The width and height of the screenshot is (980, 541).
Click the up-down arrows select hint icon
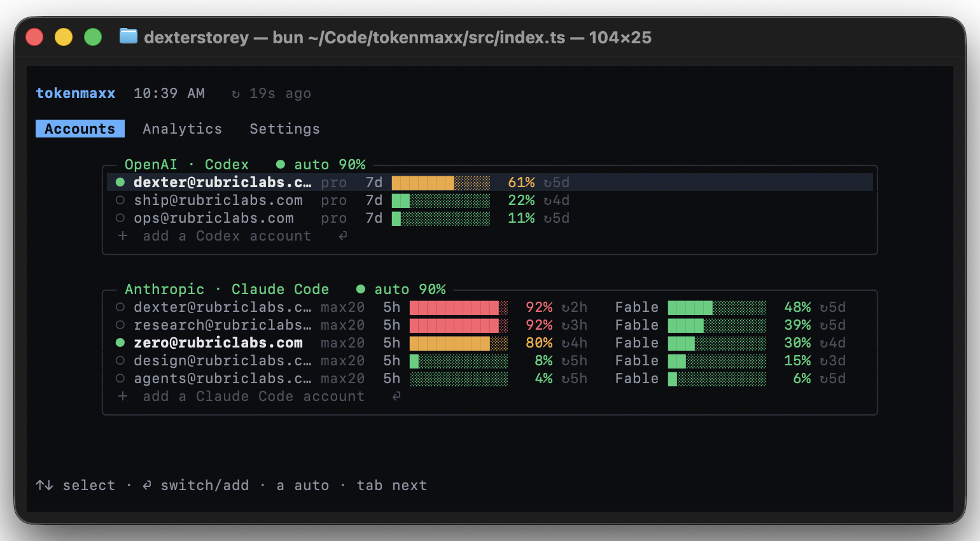coord(45,486)
